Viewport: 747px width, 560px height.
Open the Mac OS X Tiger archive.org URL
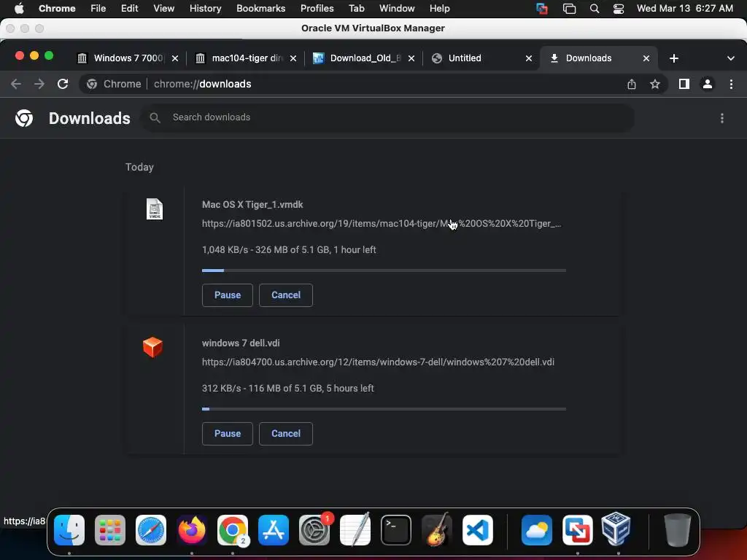click(381, 224)
